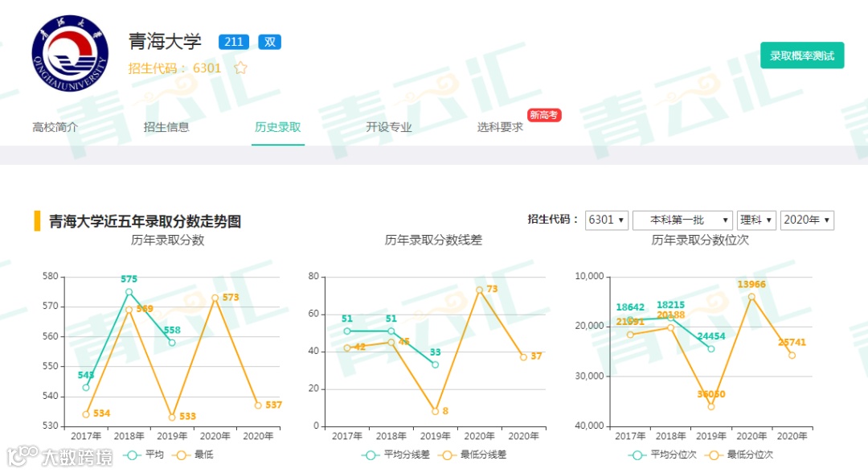Click the 211 badge
The height and width of the screenshot is (473, 868).
[234, 42]
